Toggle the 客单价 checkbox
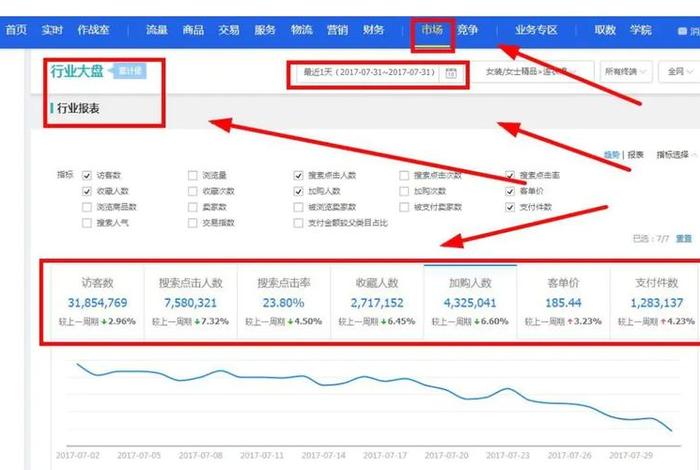Image resolution: width=700 pixels, height=470 pixels. [x=510, y=191]
